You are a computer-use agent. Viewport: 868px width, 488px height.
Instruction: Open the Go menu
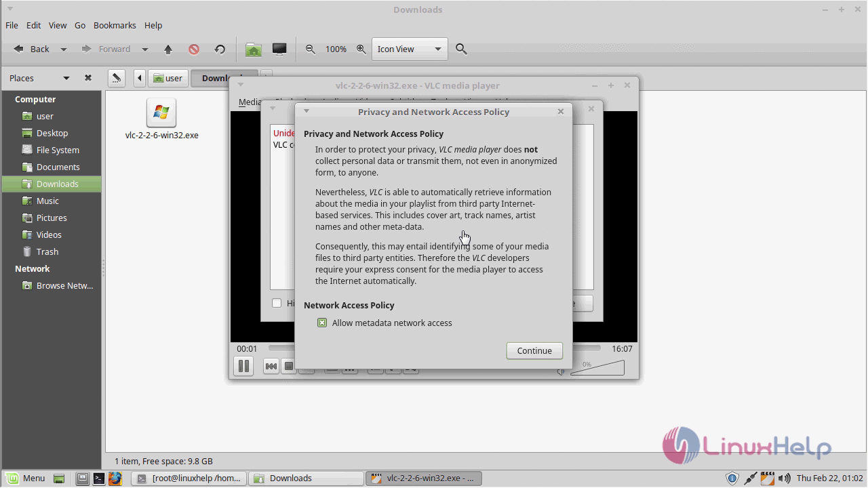click(80, 25)
